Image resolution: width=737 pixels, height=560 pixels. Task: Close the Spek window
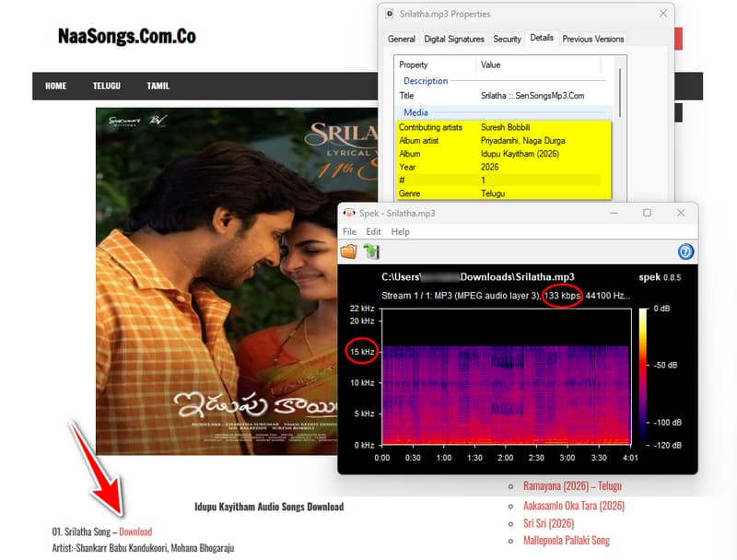pyautogui.click(x=681, y=213)
